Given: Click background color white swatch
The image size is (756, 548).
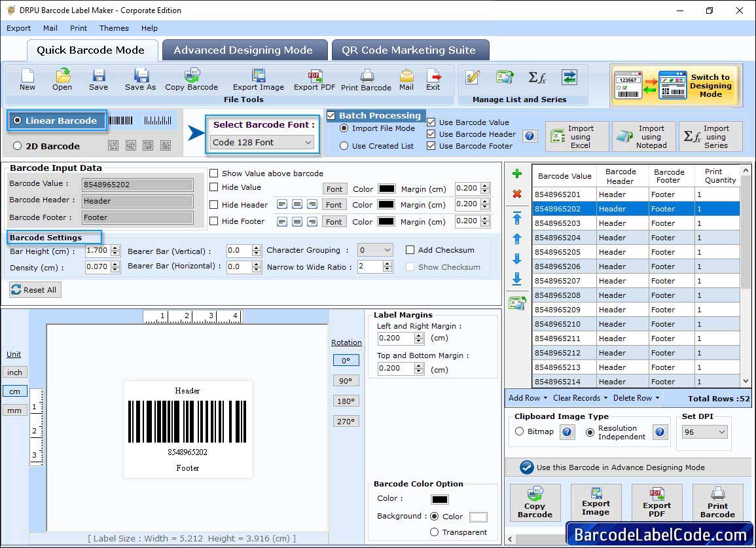Looking at the screenshot, I should click(x=478, y=517).
